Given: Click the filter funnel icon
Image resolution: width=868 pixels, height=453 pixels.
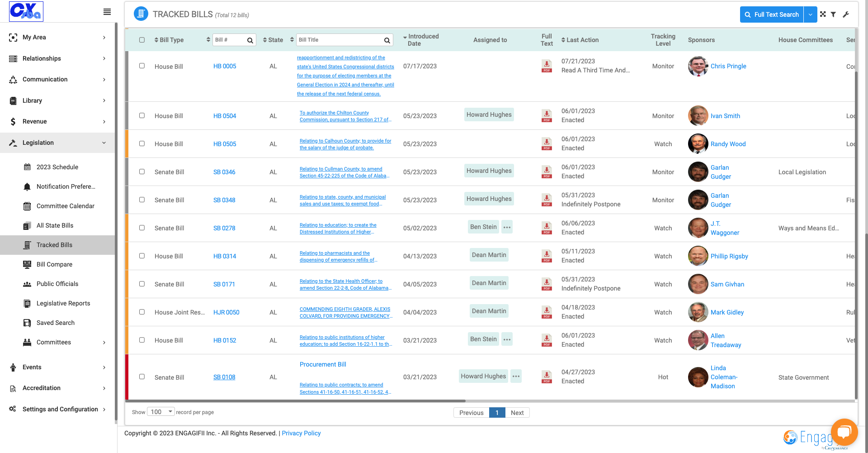Looking at the screenshot, I should (833, 14).
